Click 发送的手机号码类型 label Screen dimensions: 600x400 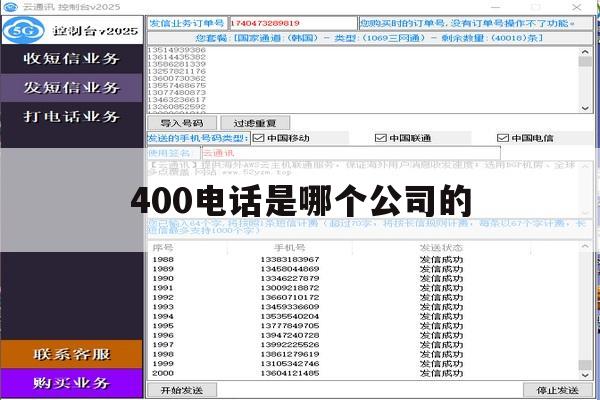198,138
